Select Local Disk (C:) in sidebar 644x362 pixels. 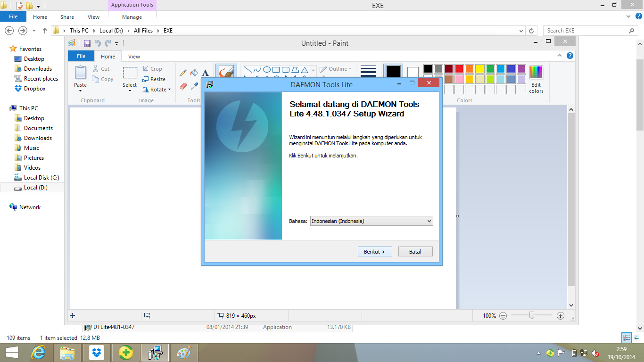(x=41, y=178)
